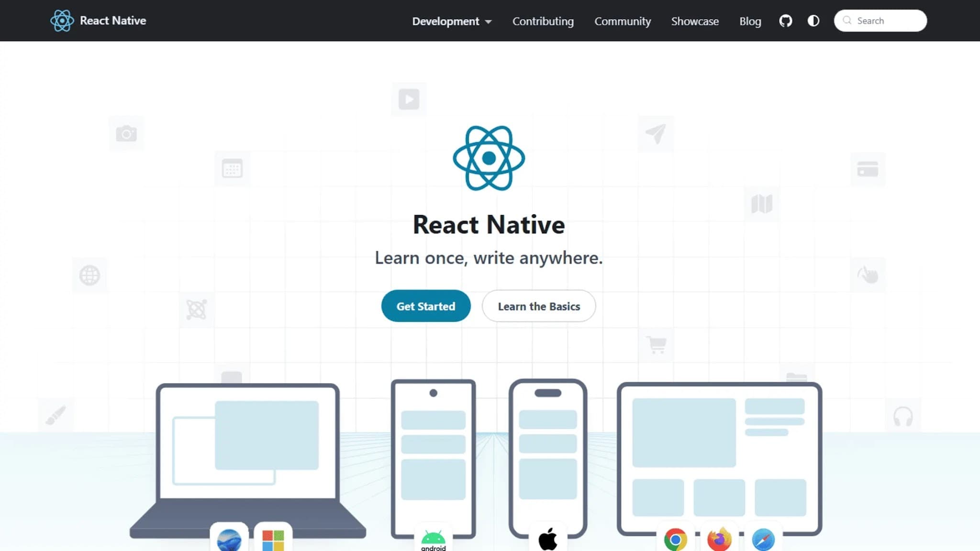Viewport: 980px width, 551px height.
Task: Click the macOS icon under the laptop
Action: (x=229, y=540)
